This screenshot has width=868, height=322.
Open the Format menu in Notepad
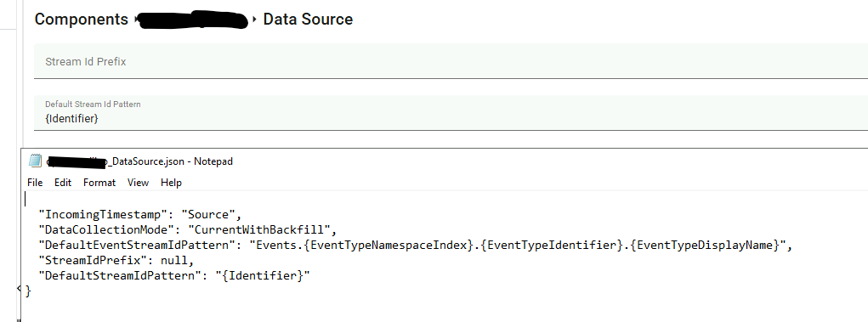click(99, 183)
